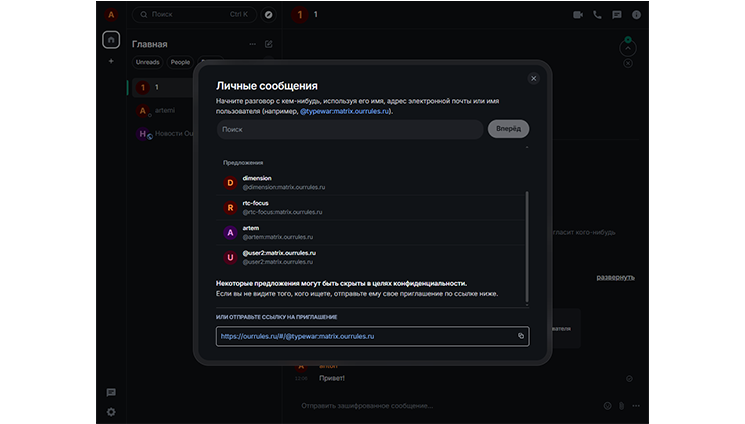Click the развернуть link in chat
745x424 pixels.
[615, 276]
